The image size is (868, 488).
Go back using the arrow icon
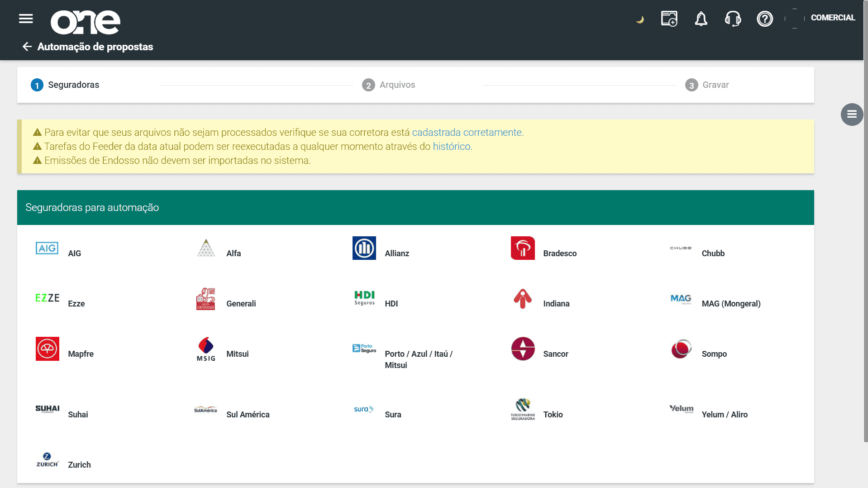point(27,47)
